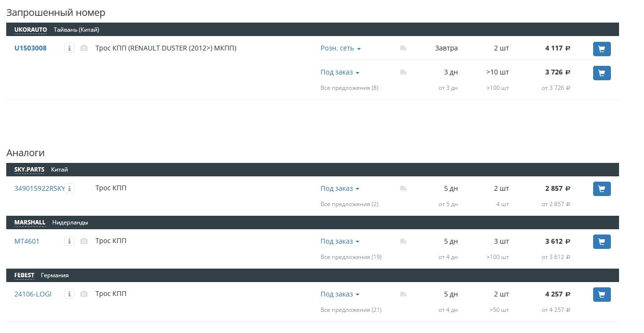Open MARSHALL brand details
644x333 pixels.
pyautogui.click(x=30, y=222)
